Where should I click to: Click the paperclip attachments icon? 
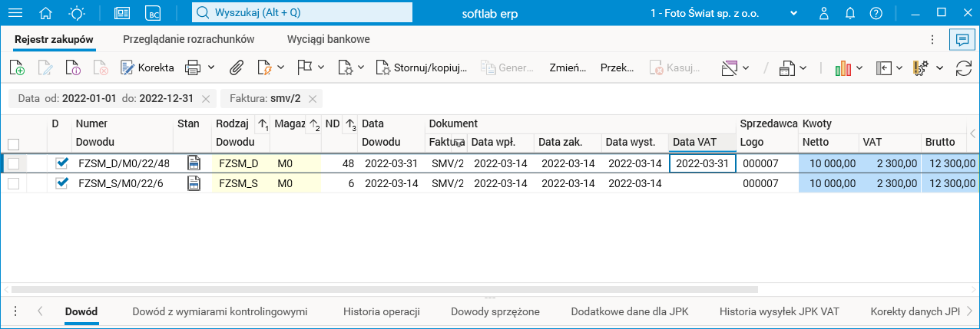(237, 68)
